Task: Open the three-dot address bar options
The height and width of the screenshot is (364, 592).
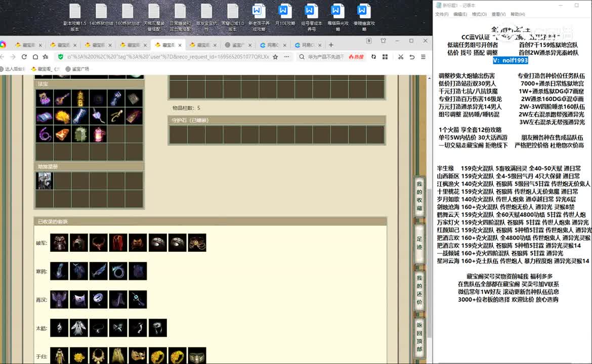Action: (x=287, y=57)
